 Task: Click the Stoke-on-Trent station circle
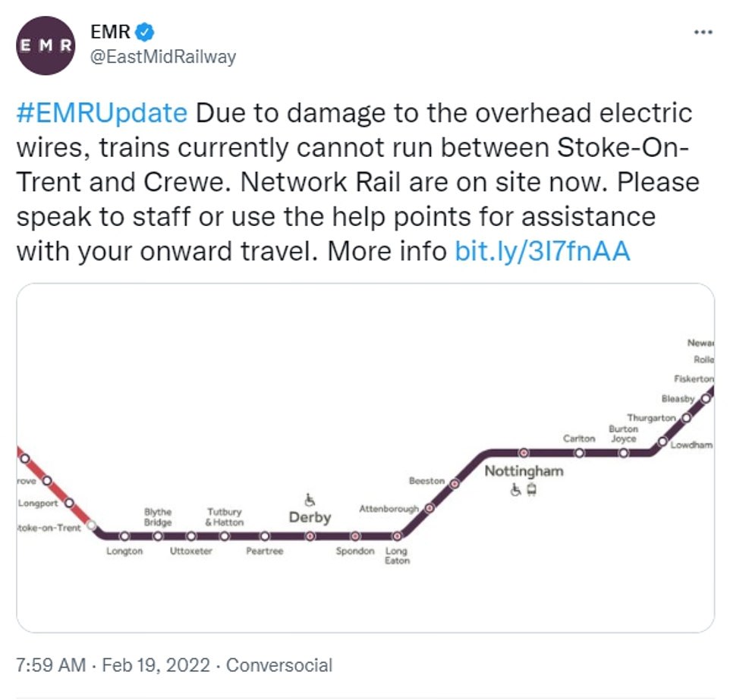click(x=92, y=525)
